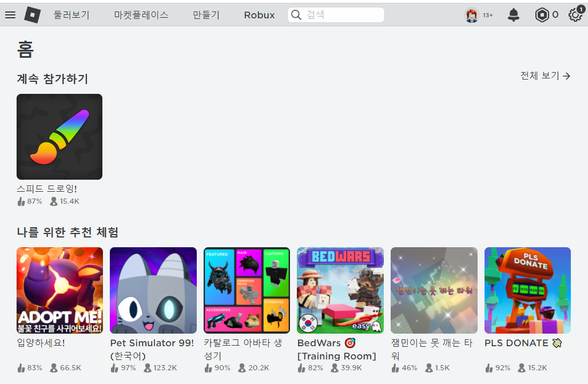Open the Robux balance icon
The width and height of the screenshot is (588, 384).
click(x=542, y=15)
